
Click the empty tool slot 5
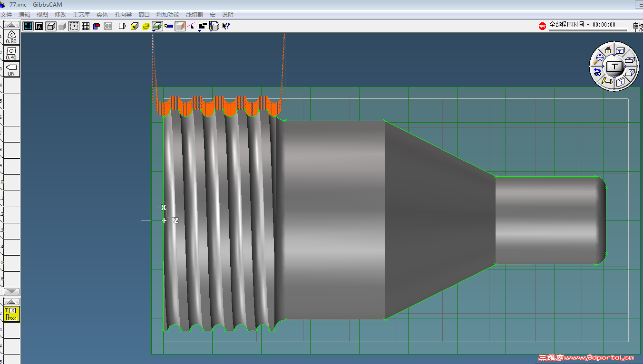tap(12, 102)
